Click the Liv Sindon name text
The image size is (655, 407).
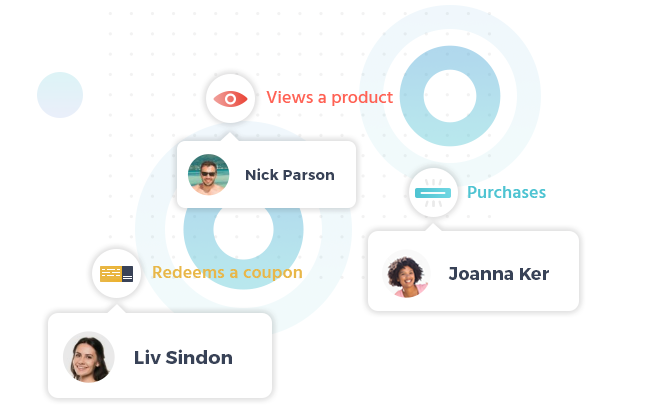click(183, 357)
